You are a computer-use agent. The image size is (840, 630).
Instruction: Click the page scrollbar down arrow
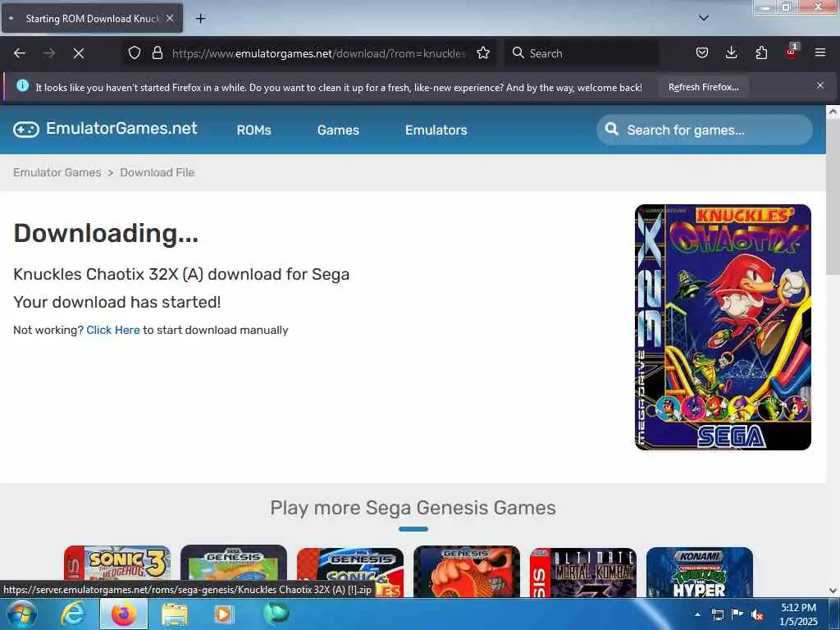coord(833,591)
